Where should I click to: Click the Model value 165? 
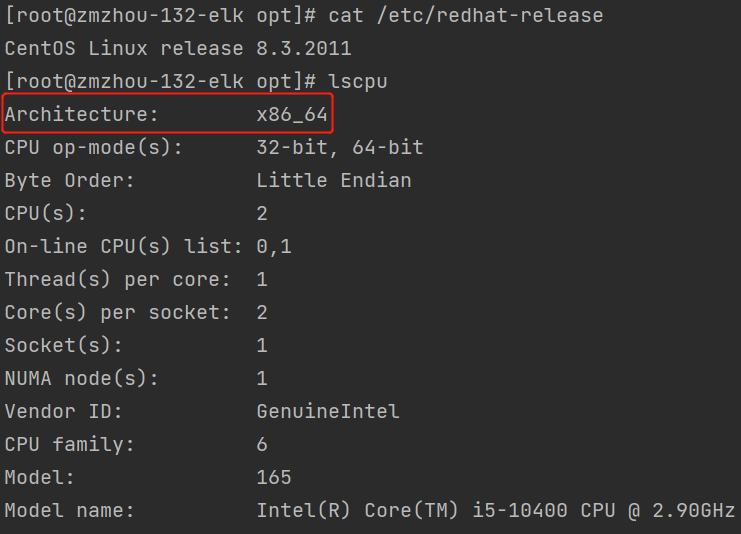click(274, 477)
